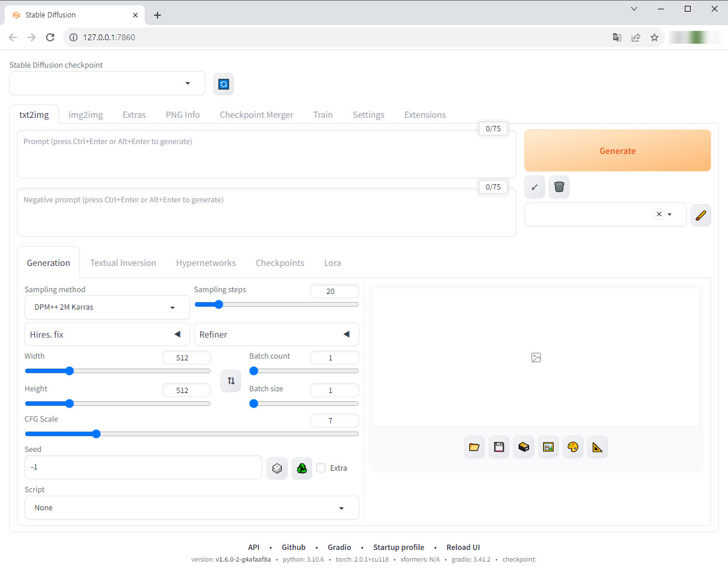This screenshot has width=728, height=575.
Task: Open the Gradio footer link
Action: point(339,547)
